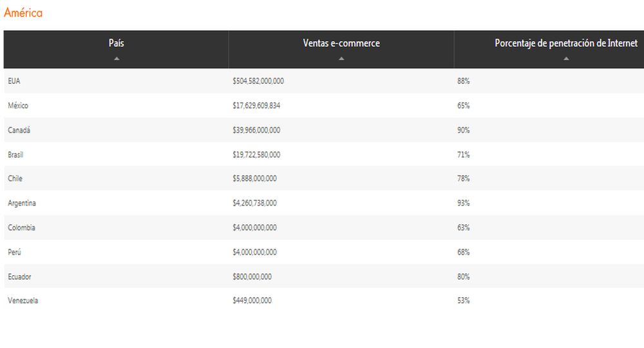Select the Canadá country cell
This screenshot has height=348, width=644.
(19, 130)
